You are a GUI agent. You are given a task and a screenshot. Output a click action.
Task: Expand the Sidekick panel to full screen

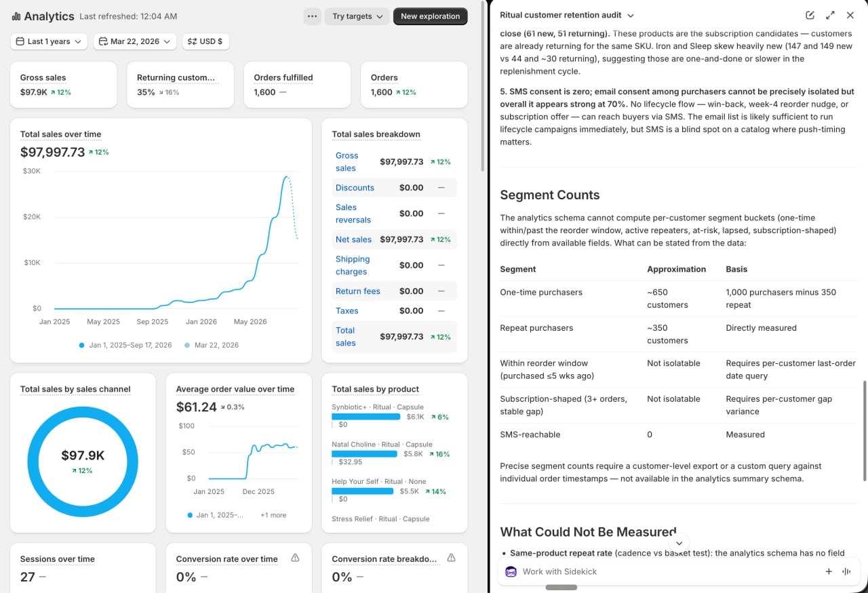[x=830, y=15]
